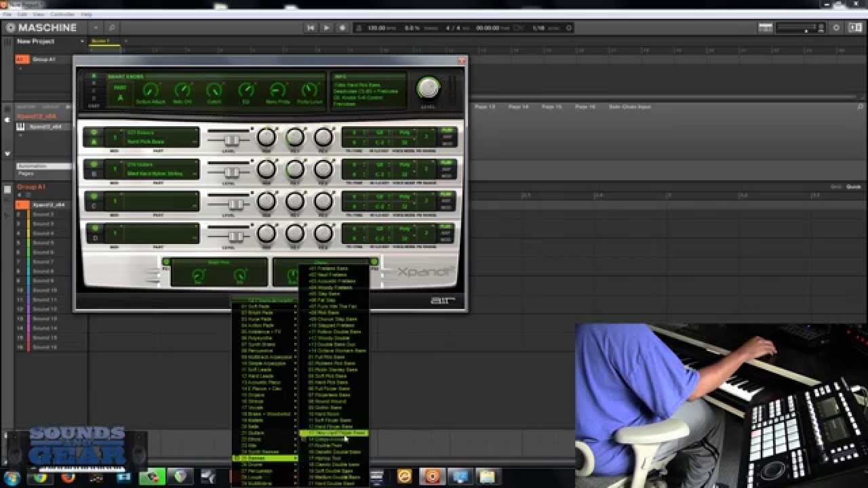Toggle the layout view icon far right
The image size is (868, 488).
855,28
